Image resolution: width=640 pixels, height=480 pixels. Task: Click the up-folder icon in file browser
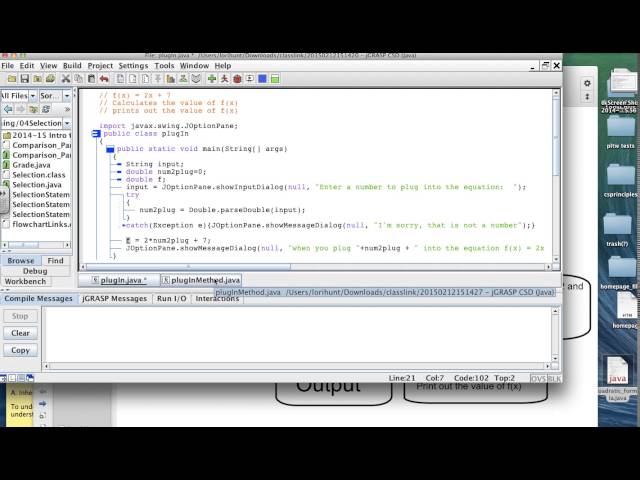(x=33, y=109)
